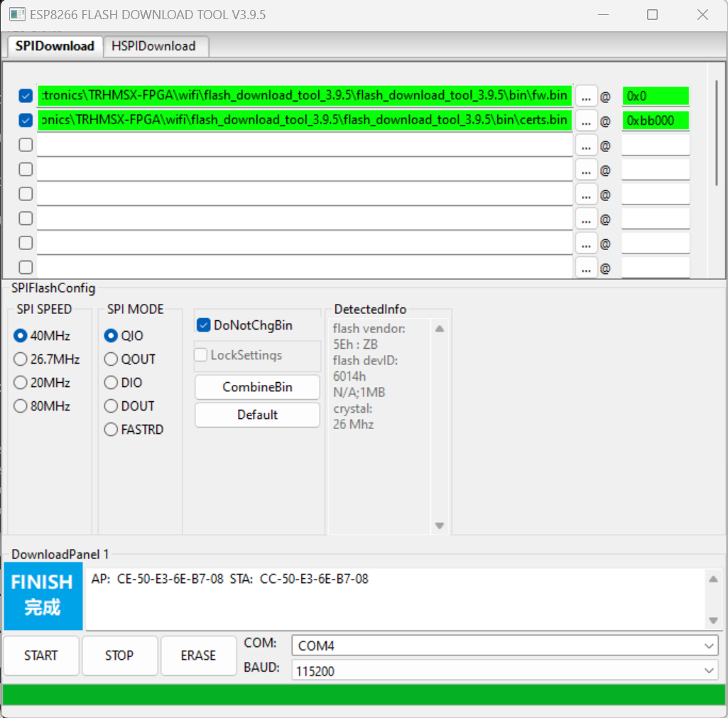
Task: Select the SPIDownload tab
Action: click(x=55, y=46)
